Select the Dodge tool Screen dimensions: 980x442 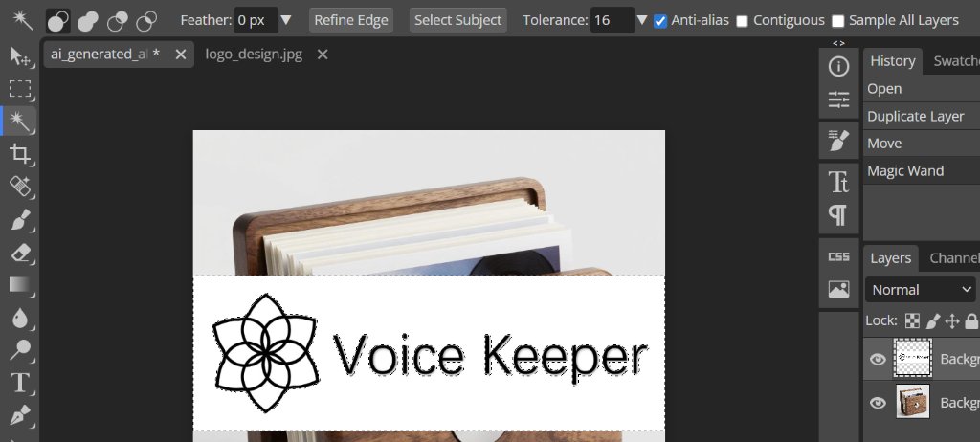[x=20, y=350]
